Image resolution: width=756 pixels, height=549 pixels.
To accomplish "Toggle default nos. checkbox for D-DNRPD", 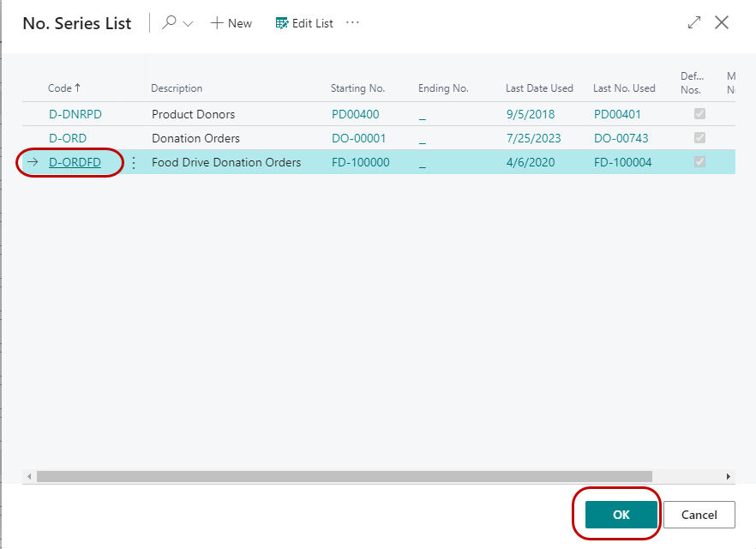I will tap(699, 114).
